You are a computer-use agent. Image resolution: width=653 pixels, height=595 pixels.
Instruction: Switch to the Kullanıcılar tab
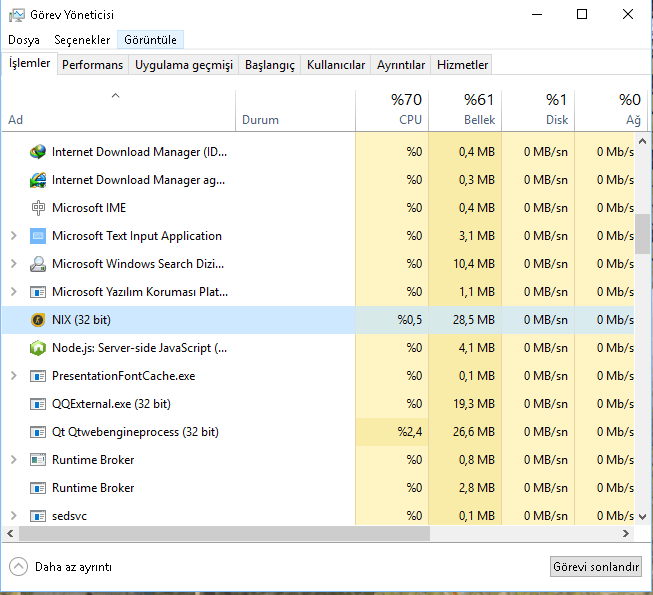(336, 65)
